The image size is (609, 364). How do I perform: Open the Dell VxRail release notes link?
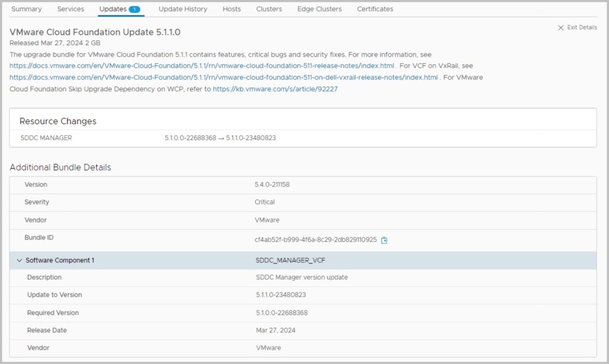pos(224,77)
